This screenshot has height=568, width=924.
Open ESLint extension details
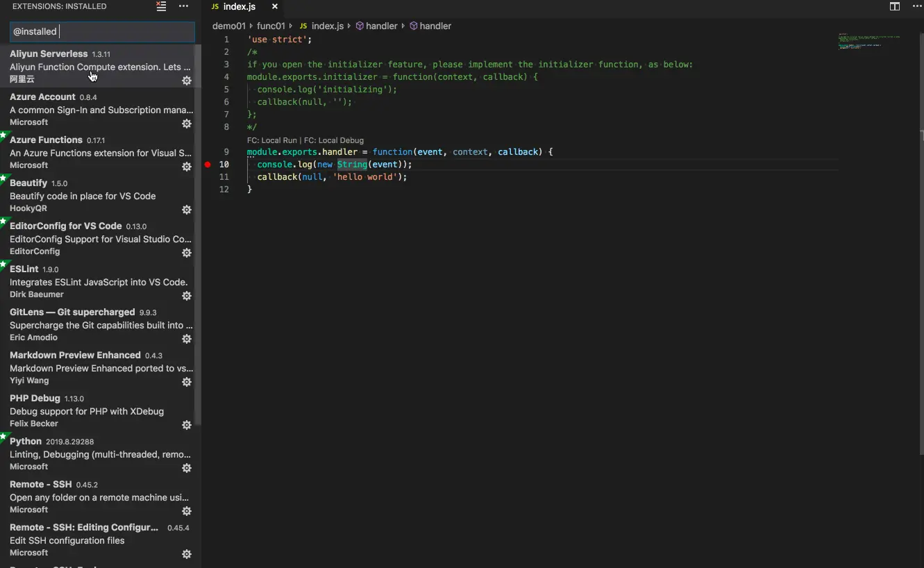click(x=101, y=281)
